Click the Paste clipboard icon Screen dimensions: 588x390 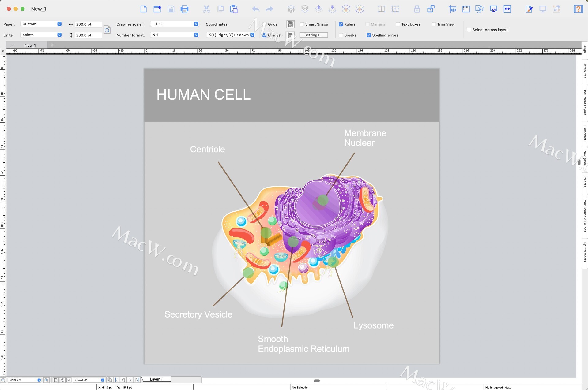234,9
